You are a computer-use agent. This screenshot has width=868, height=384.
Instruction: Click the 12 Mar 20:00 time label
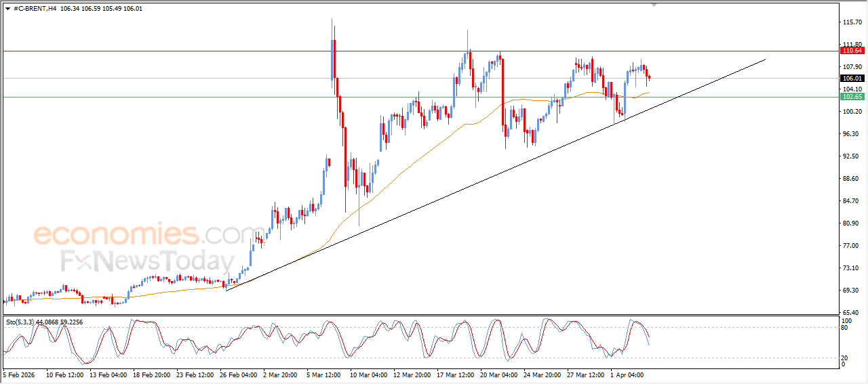(x=412, y=374)
